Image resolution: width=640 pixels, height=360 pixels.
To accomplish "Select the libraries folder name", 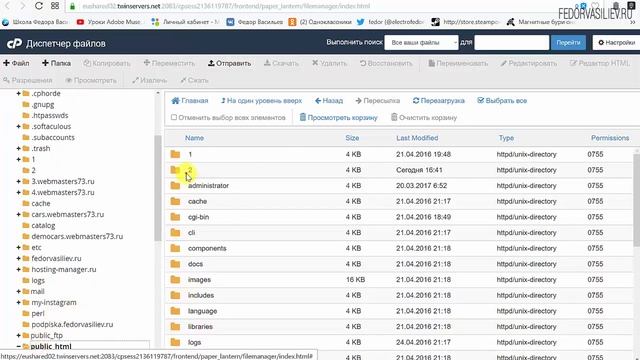I will click(x=200, y=327).
